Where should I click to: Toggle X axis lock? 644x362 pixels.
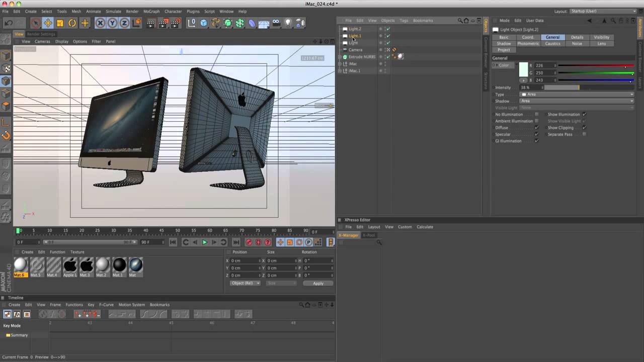coord(100,23)
